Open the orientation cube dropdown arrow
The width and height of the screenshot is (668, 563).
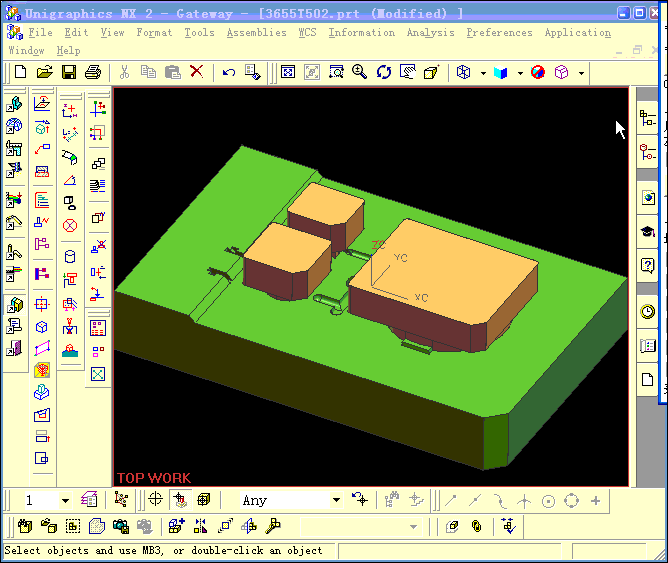point(483,73)
